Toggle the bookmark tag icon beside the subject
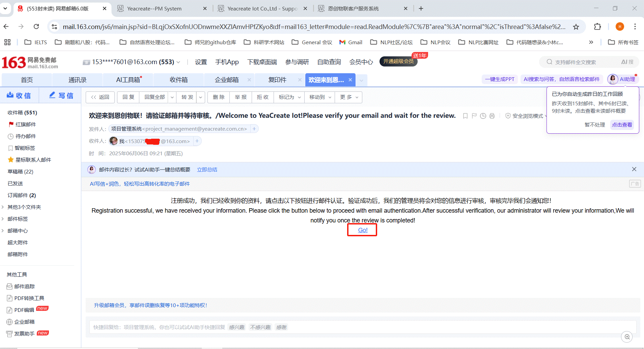Image resolution: width=644 pixels, height=349 pixels. click(x=465, y=116)
